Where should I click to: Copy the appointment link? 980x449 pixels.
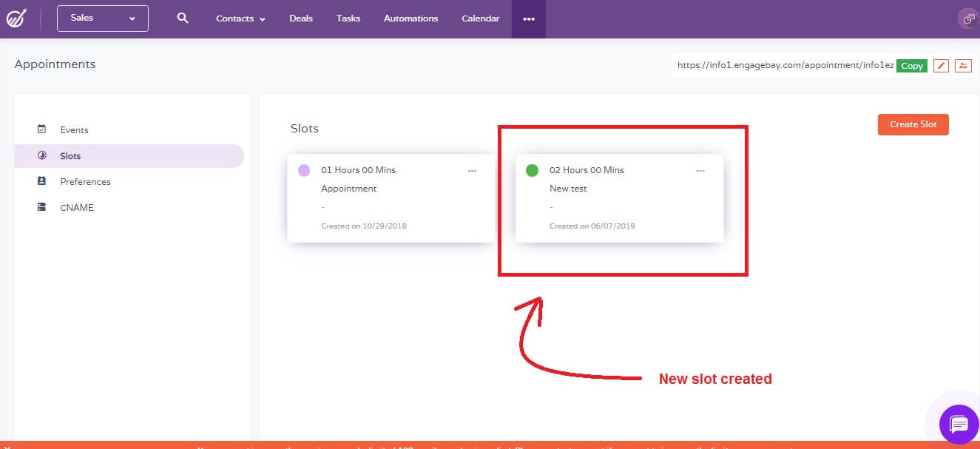(x=912, y=66)
